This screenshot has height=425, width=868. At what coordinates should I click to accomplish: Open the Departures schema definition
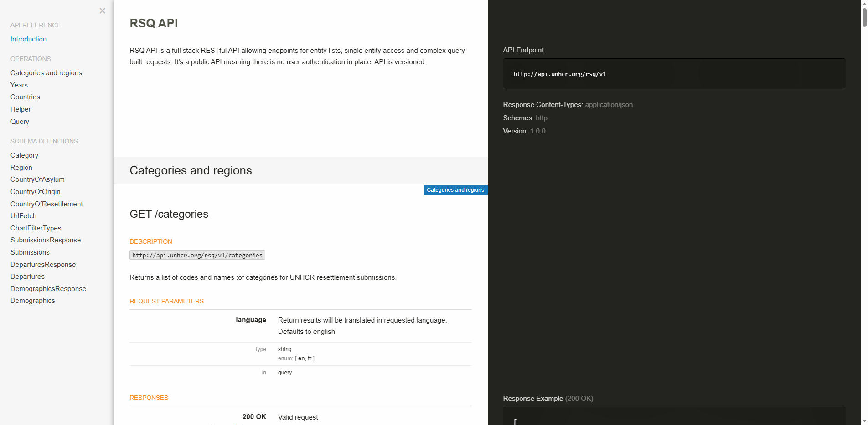(x=27, y=276)
